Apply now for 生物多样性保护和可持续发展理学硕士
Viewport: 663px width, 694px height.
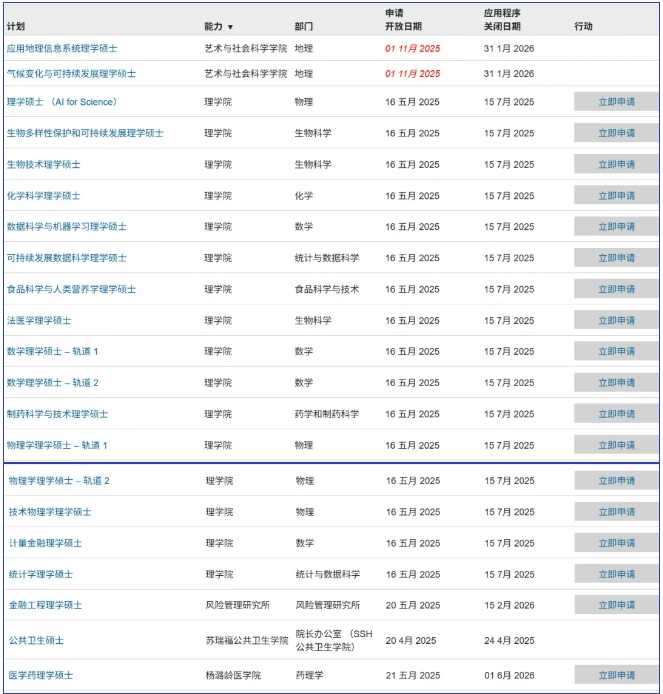[616, 133]
